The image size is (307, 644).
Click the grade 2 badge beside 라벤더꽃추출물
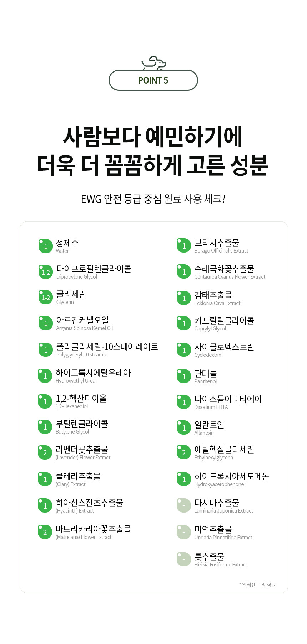(x=45, y=453)
